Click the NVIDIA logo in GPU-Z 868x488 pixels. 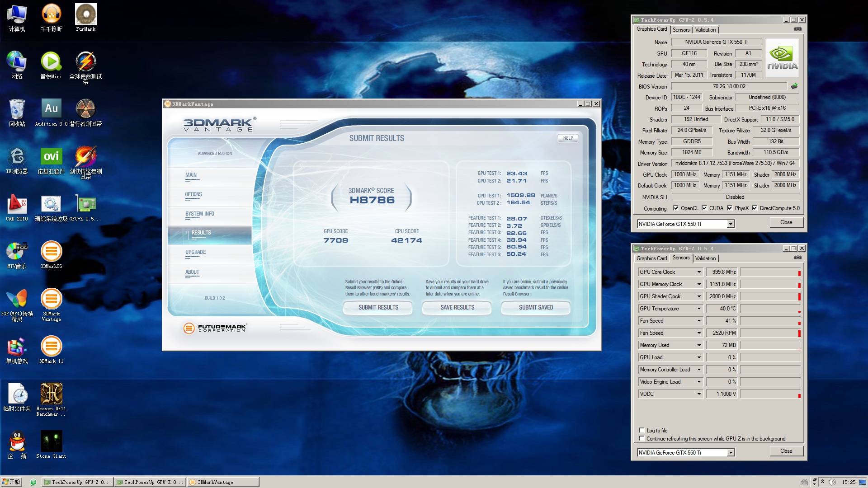pos(782,58)
